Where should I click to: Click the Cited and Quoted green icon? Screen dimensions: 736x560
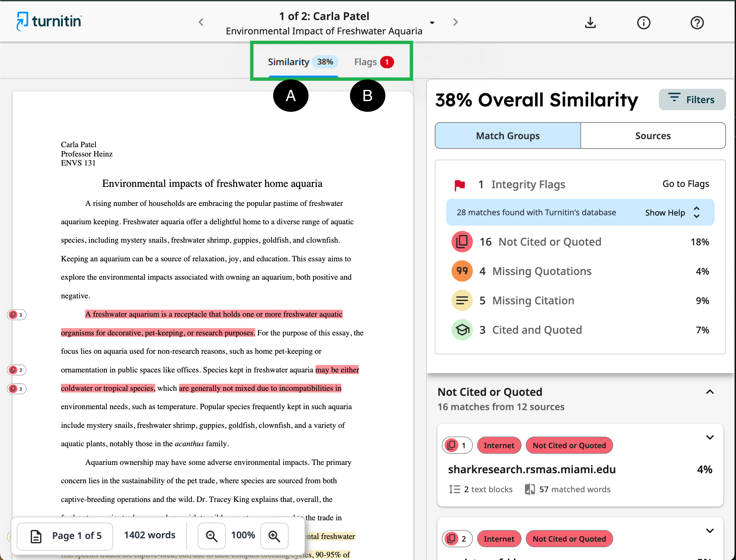462,330
